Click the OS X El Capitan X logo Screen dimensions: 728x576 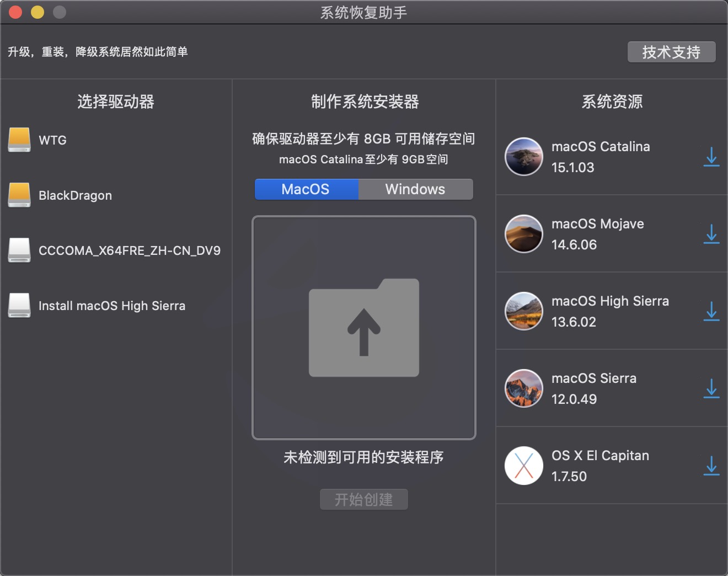[x=524, y=466]
